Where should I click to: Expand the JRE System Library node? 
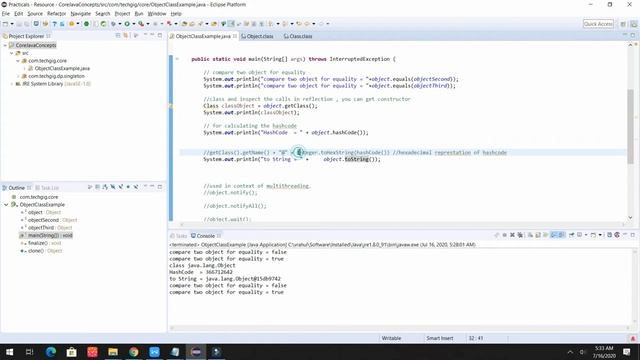[x=12, y=84]
